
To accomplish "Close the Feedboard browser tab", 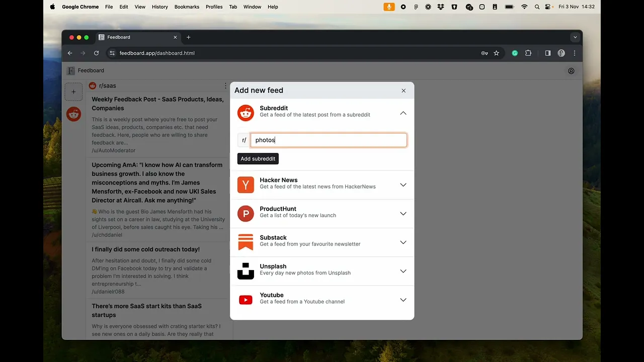I will point(176,37).
